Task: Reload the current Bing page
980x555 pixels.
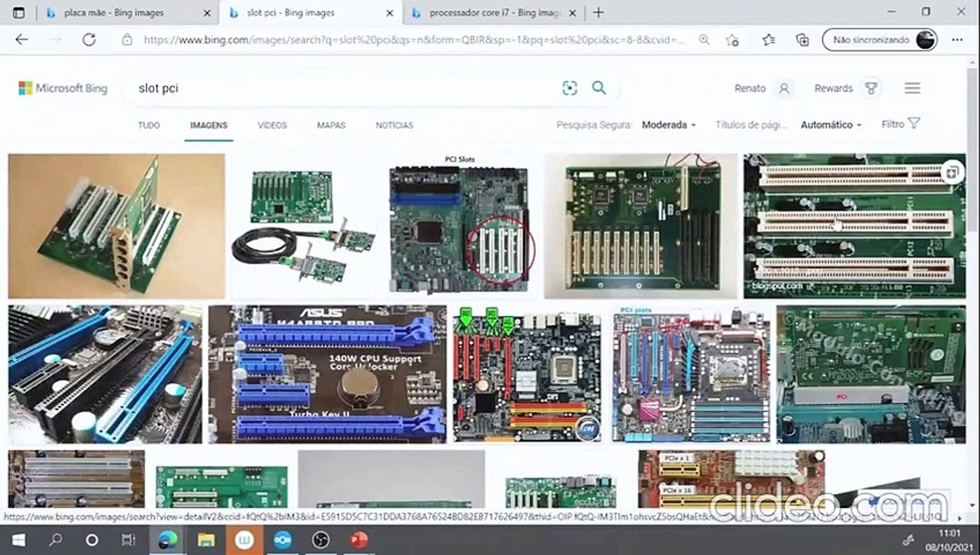Action: 89,40
